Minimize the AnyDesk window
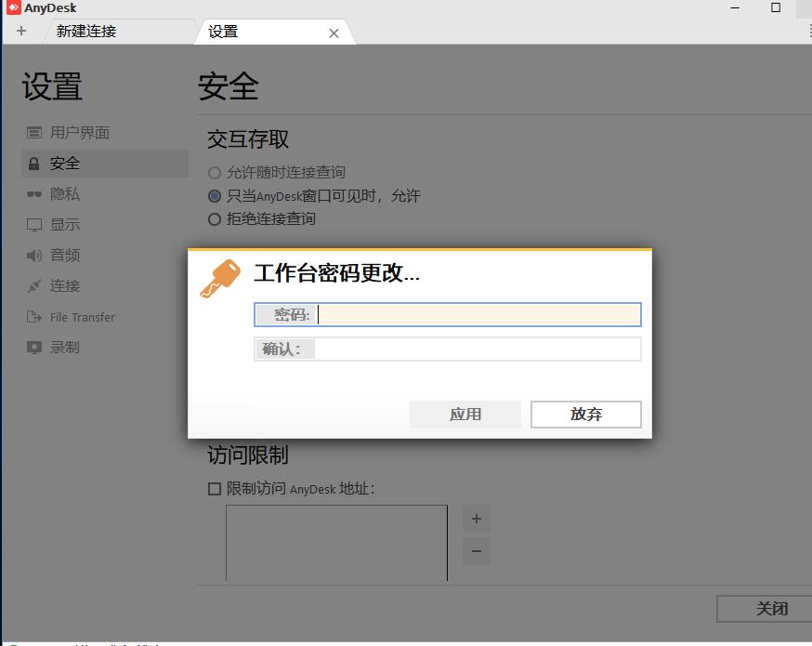The image size is (812, 646). (x=735, y=7)
